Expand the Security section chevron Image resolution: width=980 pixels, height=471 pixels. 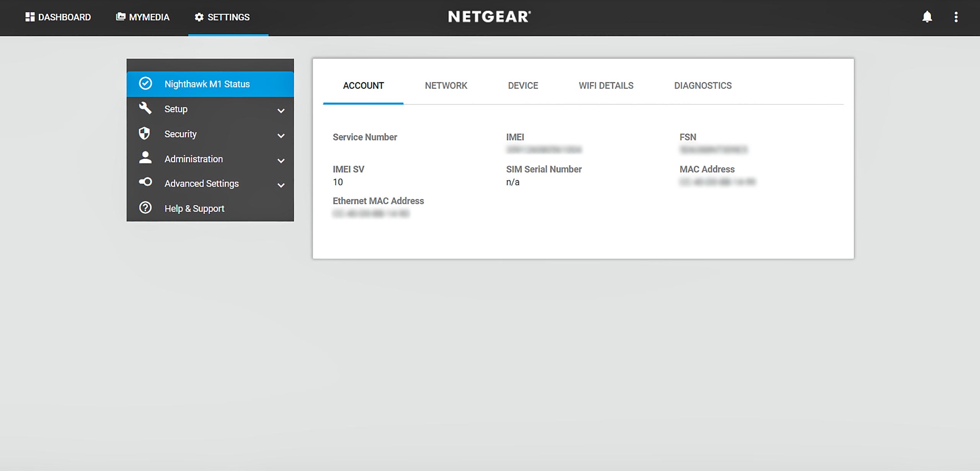pyautogui.click(x=281, y=136)
